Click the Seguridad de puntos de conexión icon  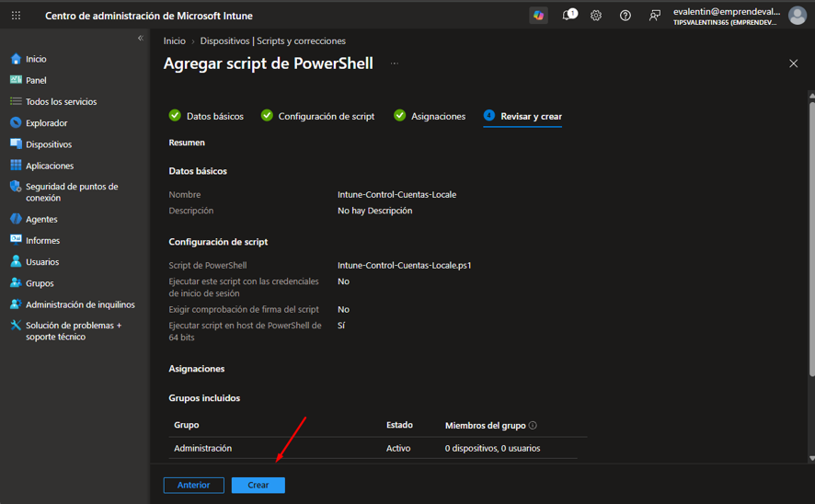point(17,187)
